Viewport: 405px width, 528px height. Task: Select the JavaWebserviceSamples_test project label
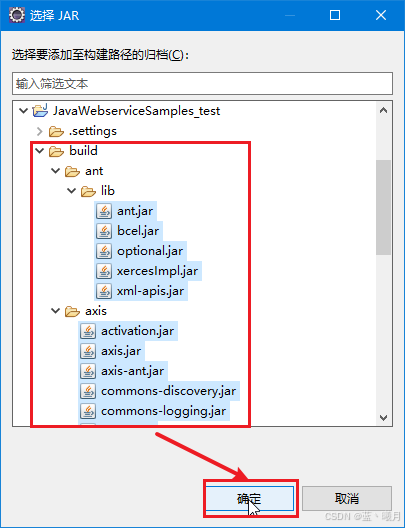click(136, 111)
